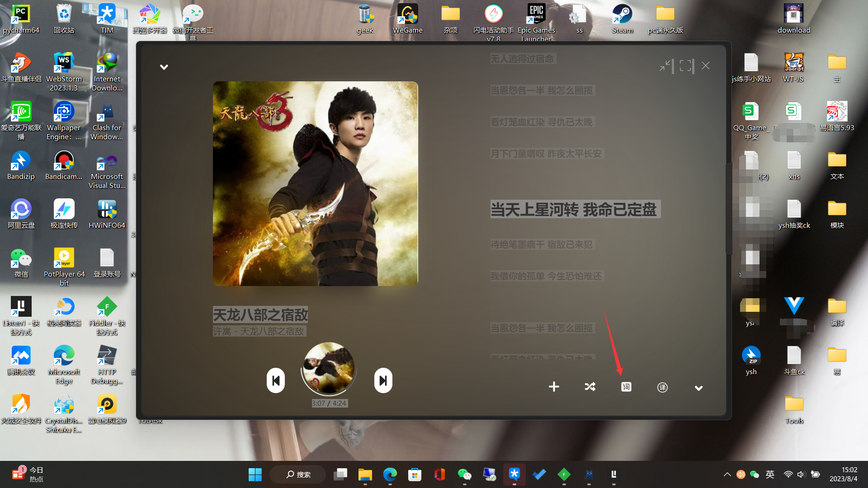The height and width of the screenshot is (488, 868).
Task: Skip to the previous track
Action: pyautogui.click(x=276, y=381)
